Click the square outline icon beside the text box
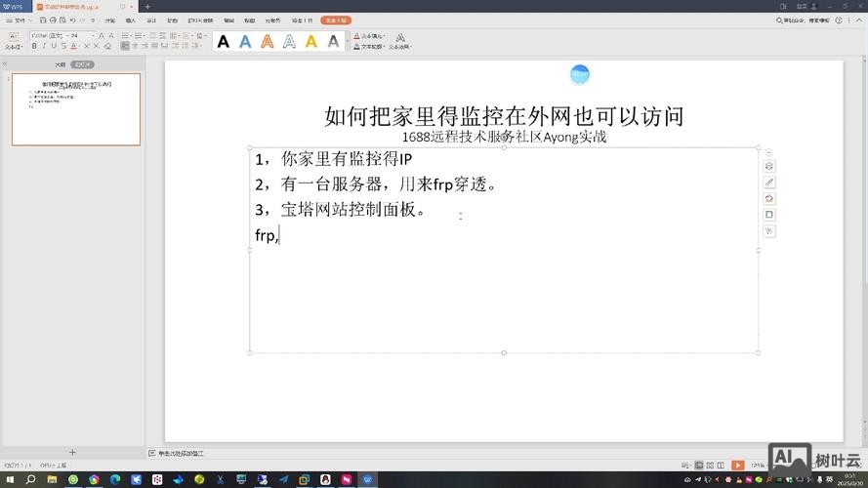The image size is (868, 488). click(x=769, y=215)
